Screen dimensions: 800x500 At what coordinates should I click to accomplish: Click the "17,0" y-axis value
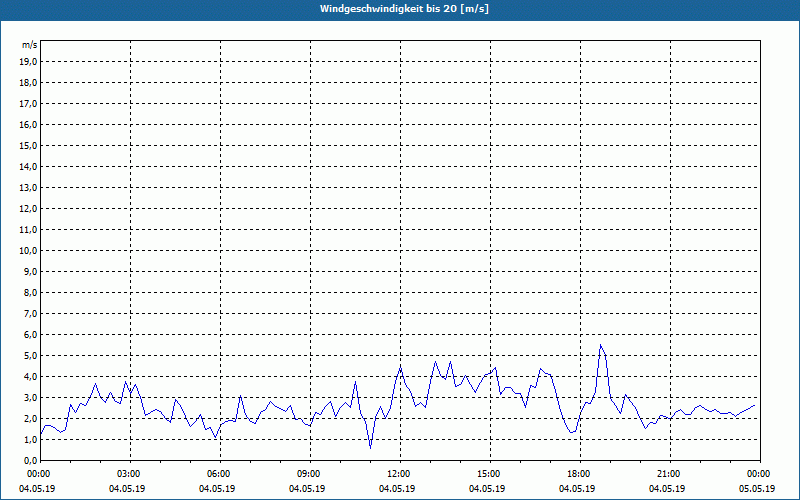click(x=28, y=104)
